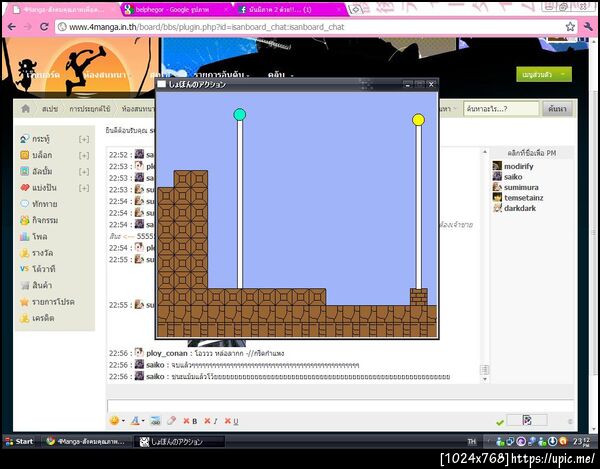Click the insert image icon in chat toolbar
The image size is (600, 469).
point(155,421)
